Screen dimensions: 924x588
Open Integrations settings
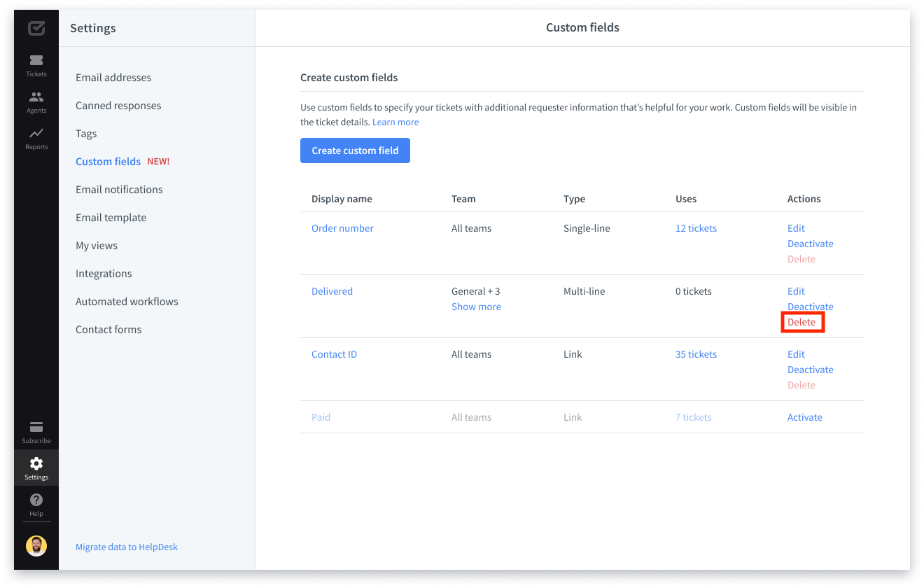click(104, 274)
